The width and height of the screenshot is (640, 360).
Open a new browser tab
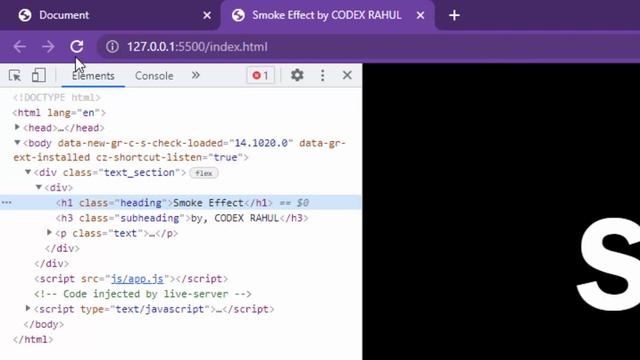tap(454, 16)
